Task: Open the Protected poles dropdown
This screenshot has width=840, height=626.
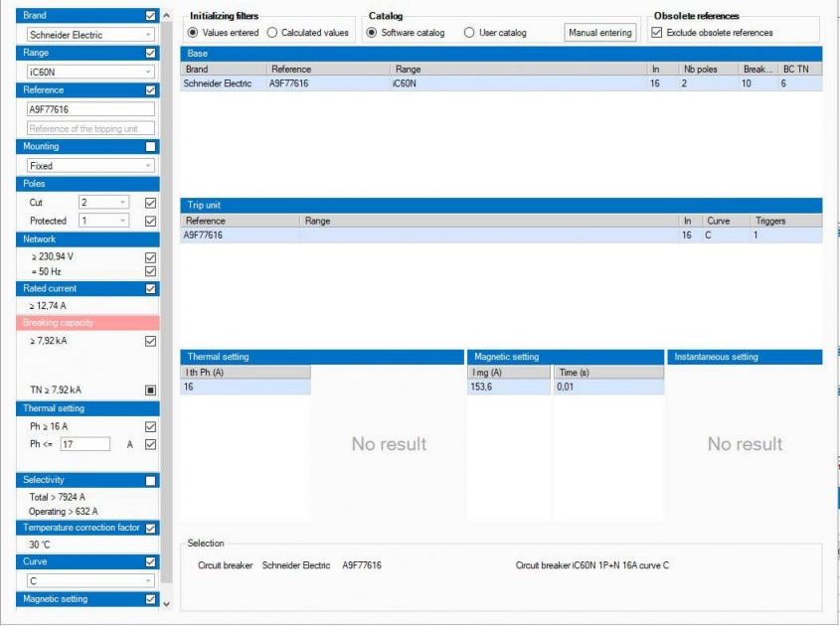Action: point(104,221)
